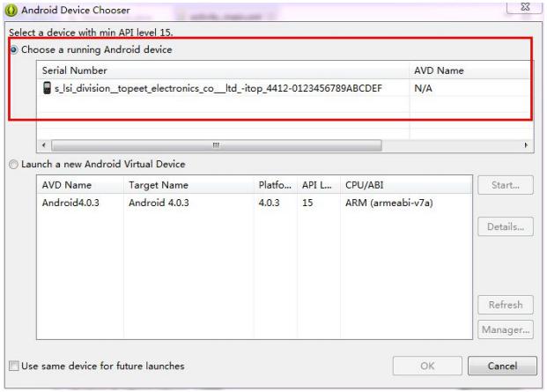Click the Platform 4.0.3 cell
This screenshot has height=392, width=547.
tap(269, 203)
